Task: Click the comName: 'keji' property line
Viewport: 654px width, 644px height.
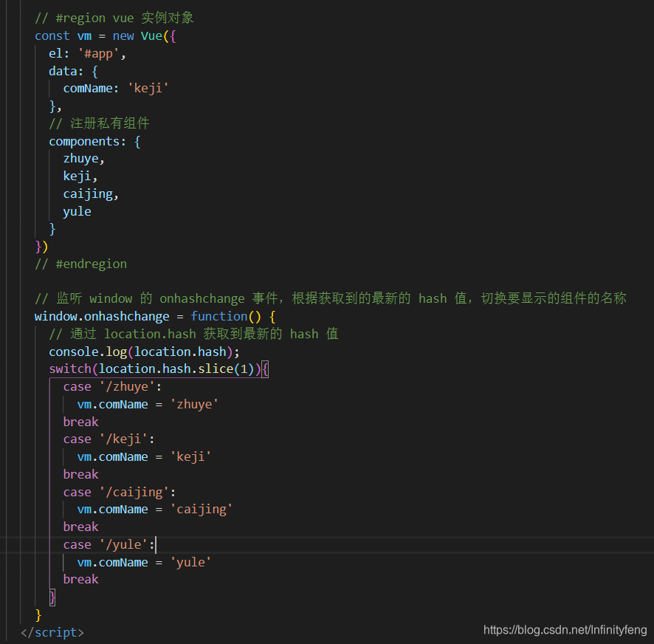Action: 116,89
